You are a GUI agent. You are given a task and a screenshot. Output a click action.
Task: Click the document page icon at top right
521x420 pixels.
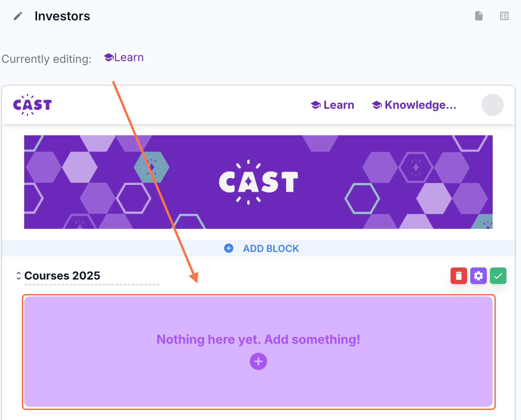pyautogui.click(x=479, y=16)
